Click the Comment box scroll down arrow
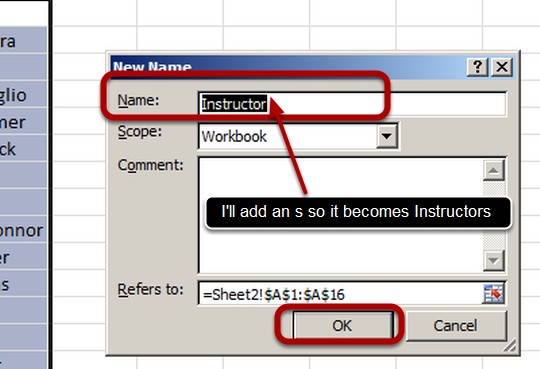540x369 pixels. (494, 260)
